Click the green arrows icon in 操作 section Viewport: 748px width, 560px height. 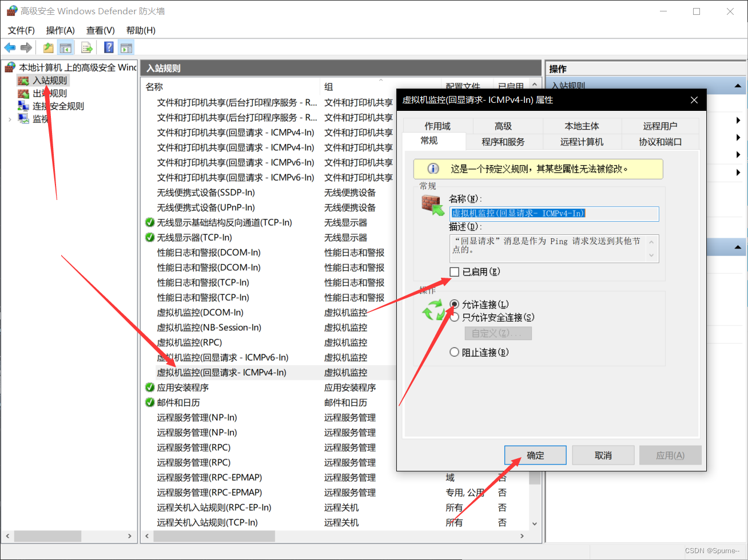pyautogui.click(x=433, y=310)
